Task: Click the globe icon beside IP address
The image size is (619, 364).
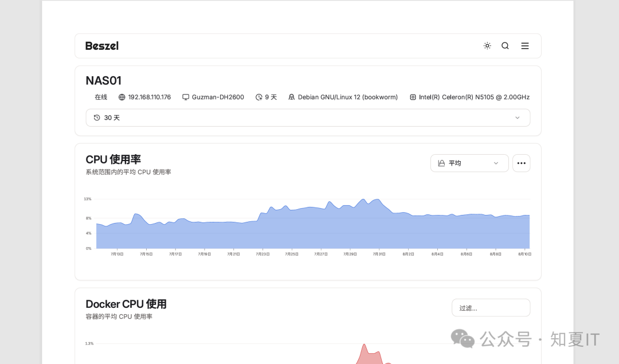Action: pos(122,97)
